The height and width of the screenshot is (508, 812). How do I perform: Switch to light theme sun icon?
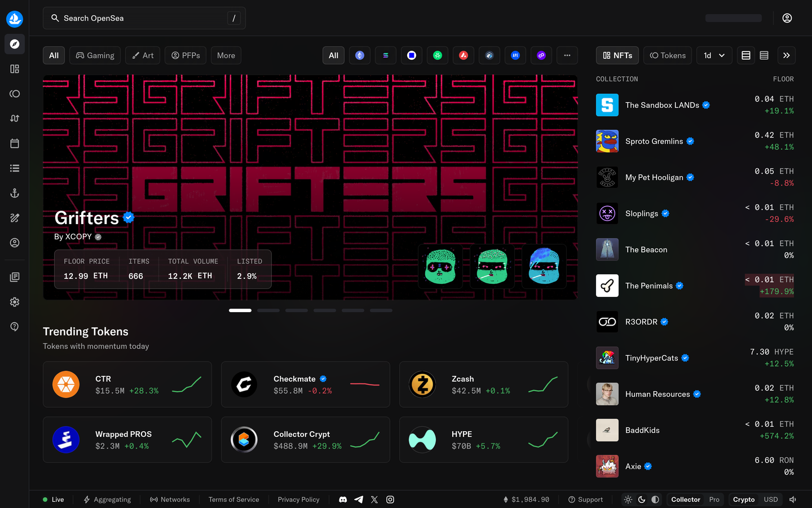(x=628, y=500)
